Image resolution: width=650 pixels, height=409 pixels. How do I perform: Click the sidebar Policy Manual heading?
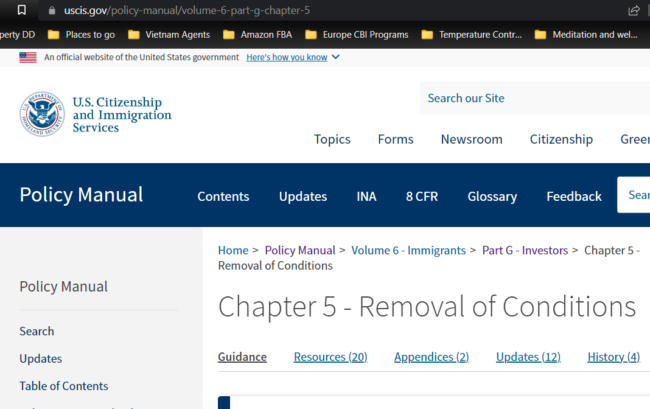pos(63,286)
